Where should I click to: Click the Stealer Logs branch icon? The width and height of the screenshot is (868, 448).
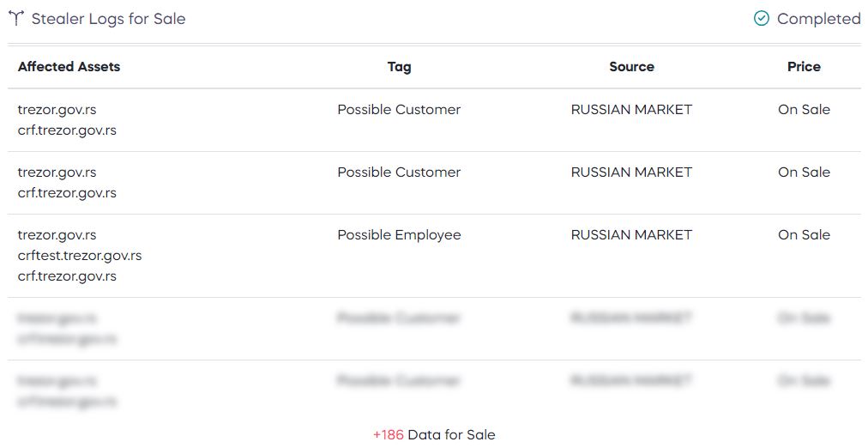[16, 18]
